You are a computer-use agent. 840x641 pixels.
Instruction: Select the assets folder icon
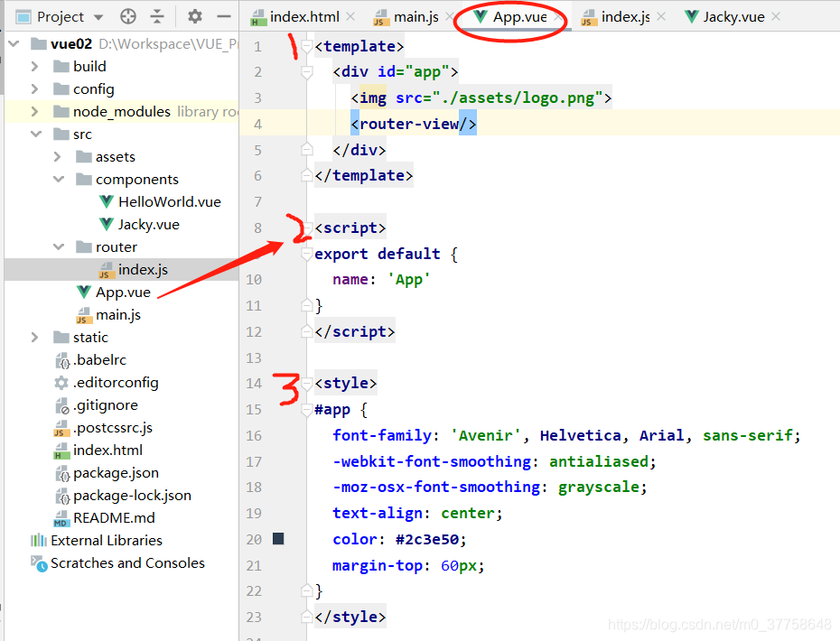click(84, 157)
